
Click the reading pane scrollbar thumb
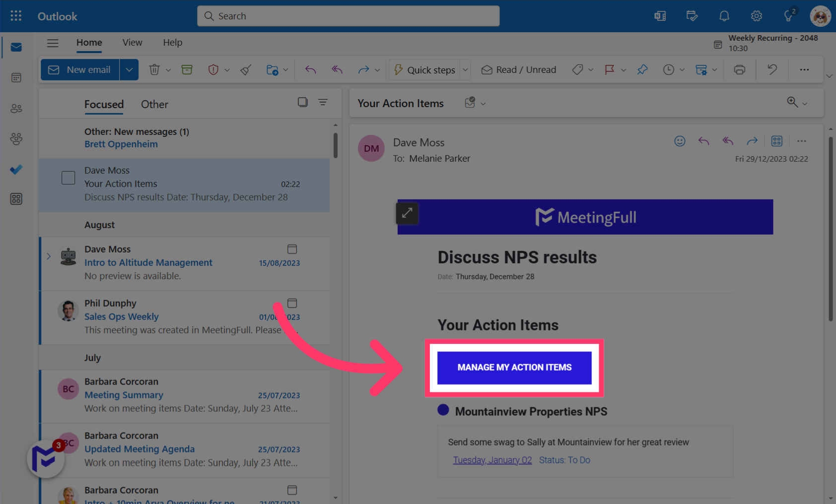(831, 228)
